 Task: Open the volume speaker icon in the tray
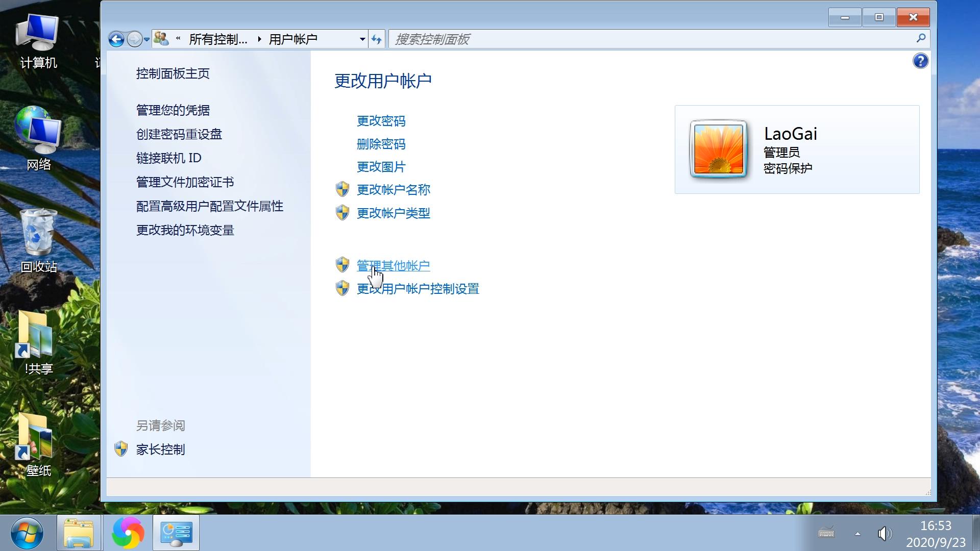tap(885, 534)
